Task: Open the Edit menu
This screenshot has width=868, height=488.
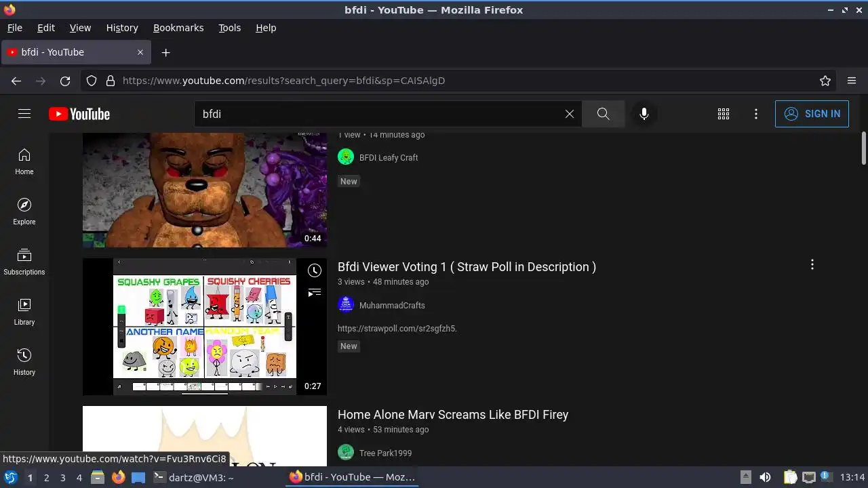Action: click(46, 28)
